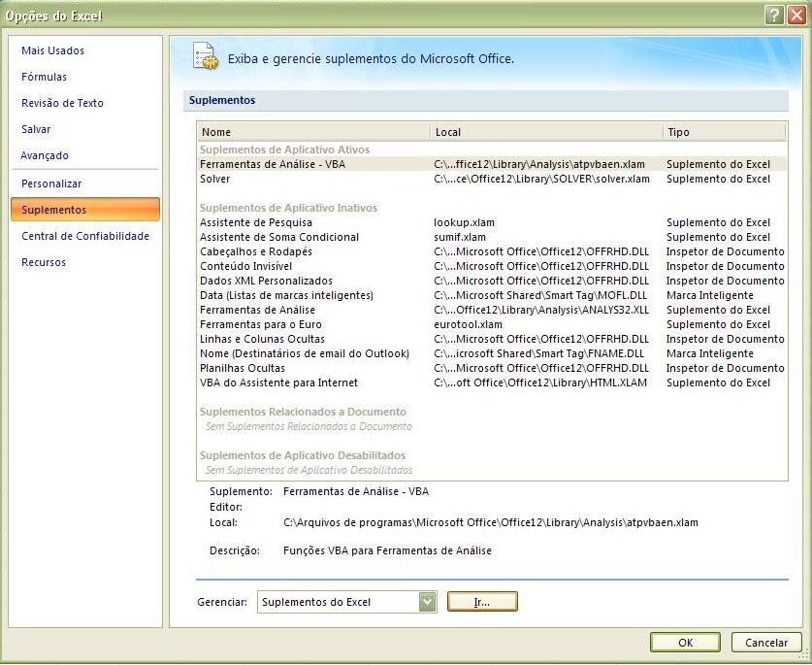Confirm with the OK button
Viewport: 812px width, 665px height.
pyautogui.click(x=685, y=643)
